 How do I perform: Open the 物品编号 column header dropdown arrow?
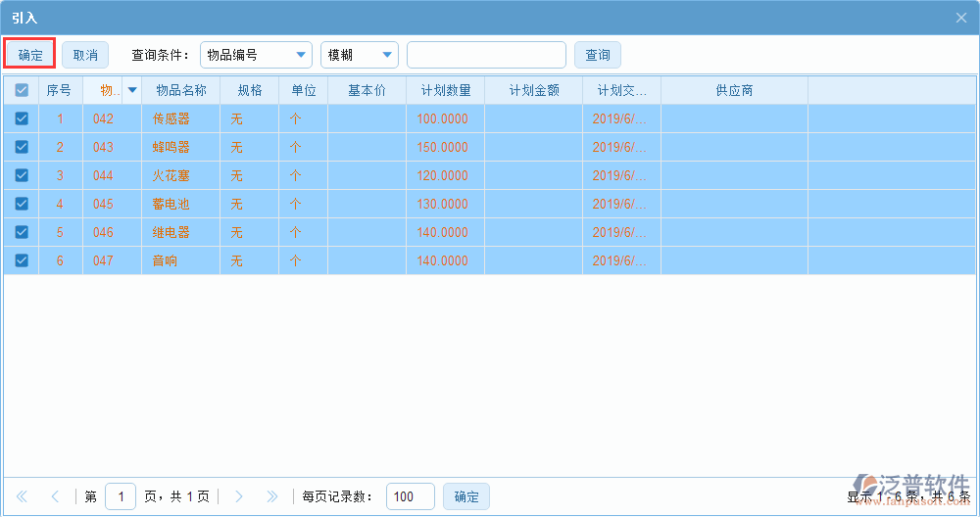pyautogui.click(x=132, y=90)
